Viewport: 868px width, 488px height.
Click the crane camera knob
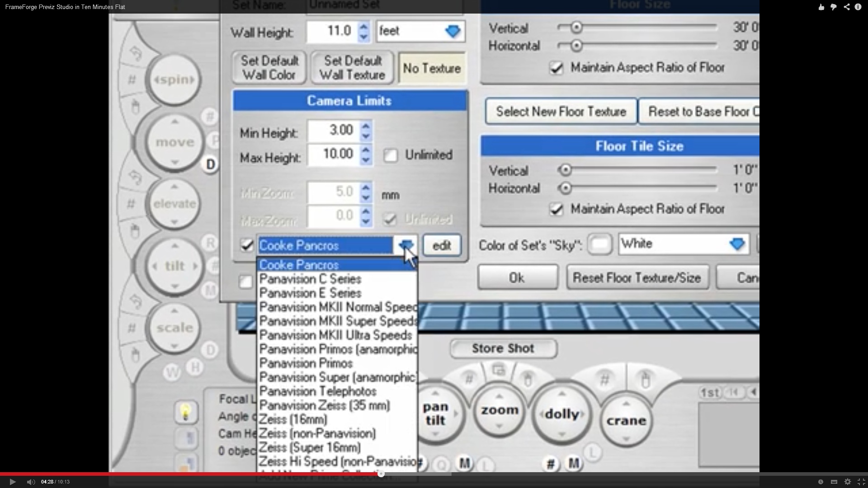point(626,421)
